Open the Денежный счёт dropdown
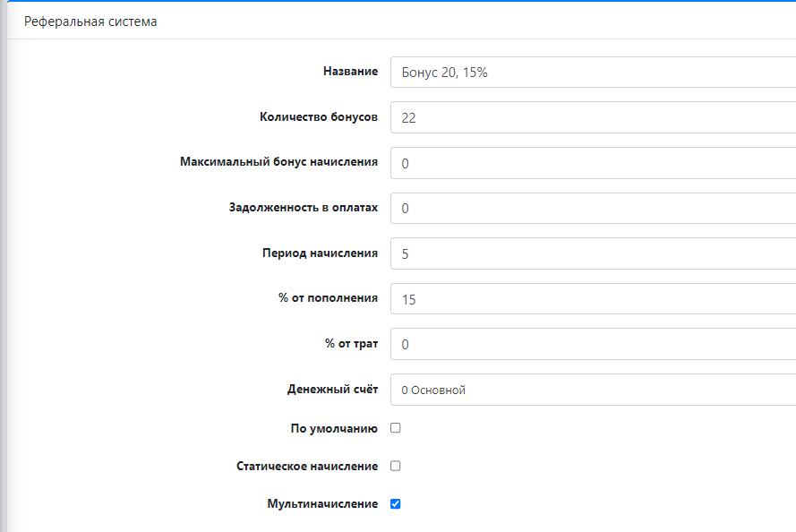This screenshot has width=796, height=532. [591, 390]
